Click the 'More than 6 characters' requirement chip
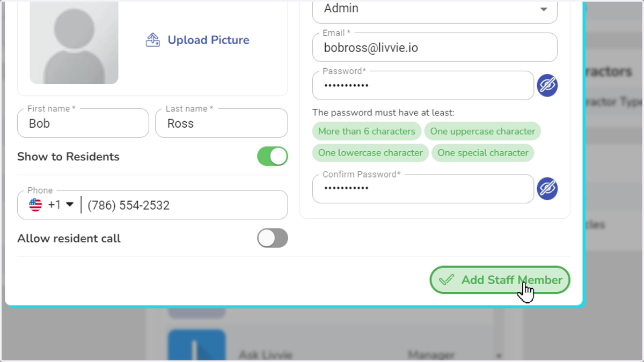 point(367,131)
